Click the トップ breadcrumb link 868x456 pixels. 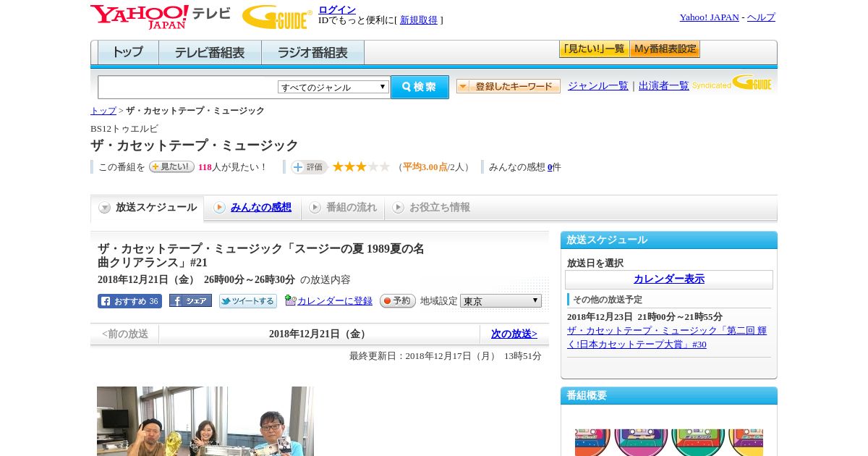(103, 111)
